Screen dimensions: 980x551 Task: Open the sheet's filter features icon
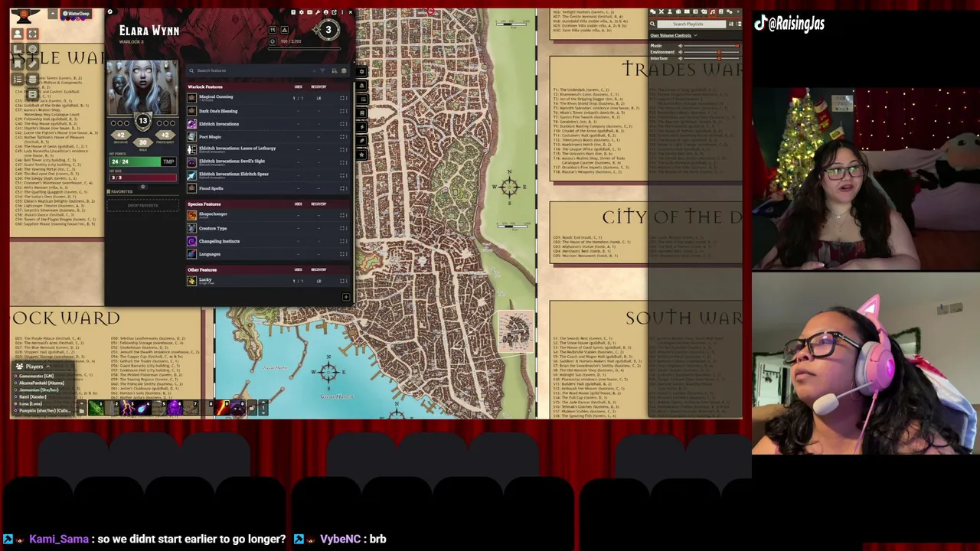tap(323, 70)
